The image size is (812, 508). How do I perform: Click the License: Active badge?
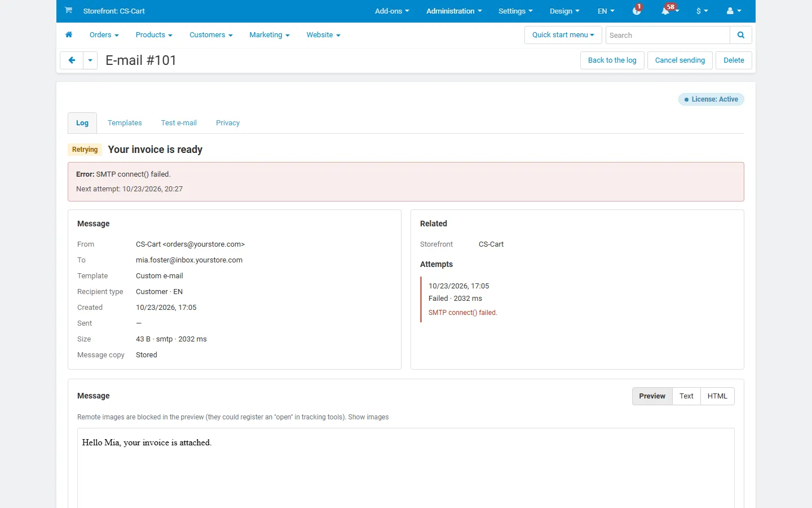pos(711,99)
